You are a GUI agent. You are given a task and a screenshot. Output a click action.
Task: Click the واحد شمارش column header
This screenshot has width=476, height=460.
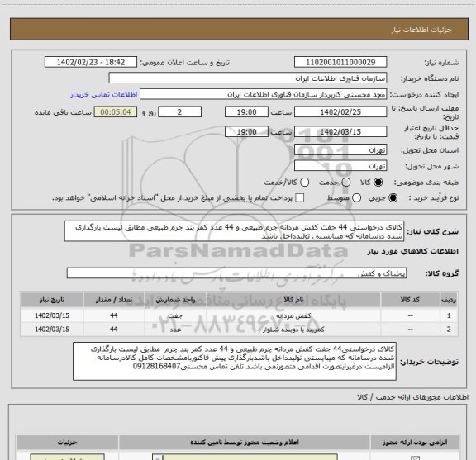click(x=175, y=300)
